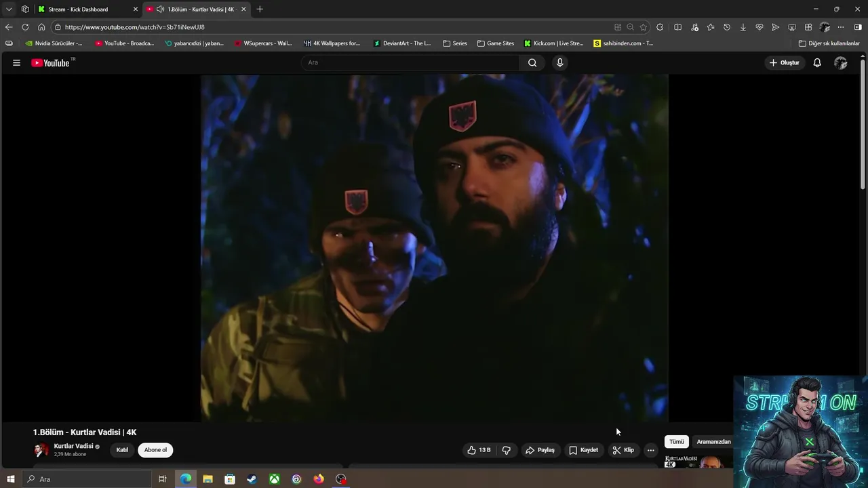Open Edge favorites list icon

click(x=710, y=27)
